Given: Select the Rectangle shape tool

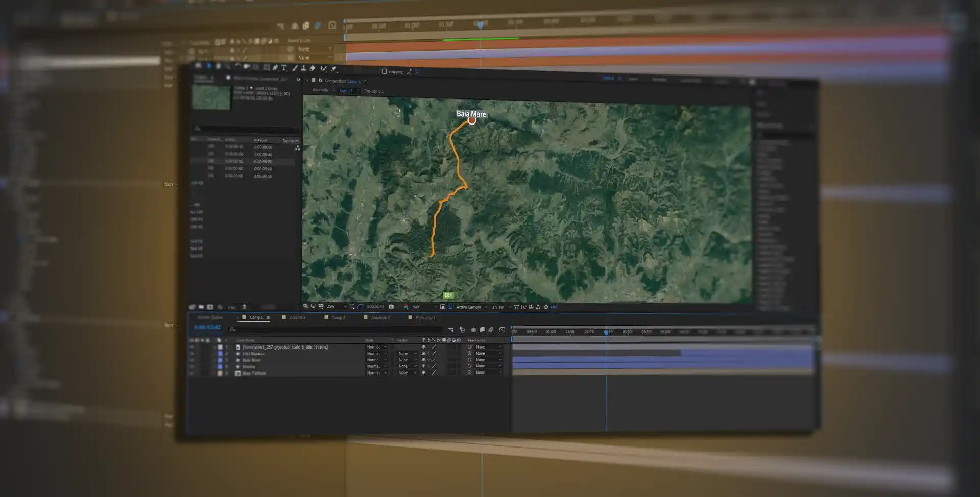Looking at the screenshot, I should [x=266, y=67].
